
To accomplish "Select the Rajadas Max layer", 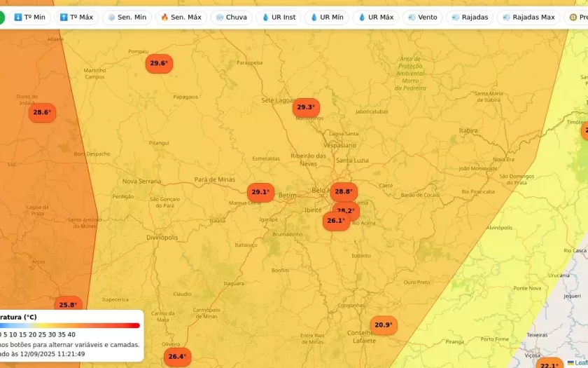I will [528, 17].
